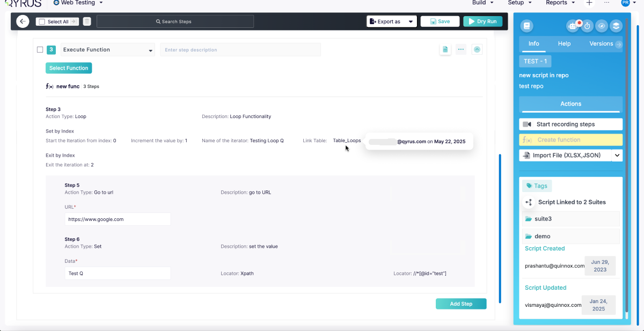The height and width of the screenshot is (331, 644).
Task: Tick the checkbox for step 3
Action: click(40, 50)
